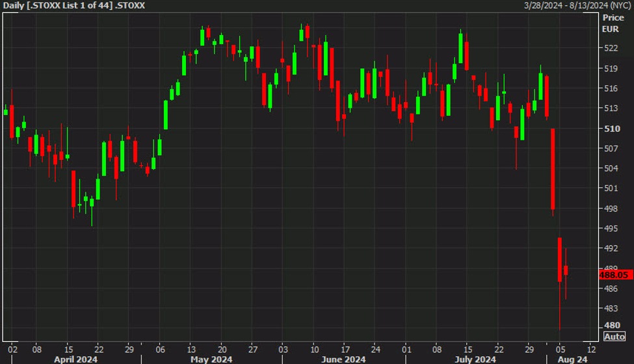This screenshot has height=364, width=634.
Task: Click the 20 date tick on the time axis
Action: pos(222,350)
